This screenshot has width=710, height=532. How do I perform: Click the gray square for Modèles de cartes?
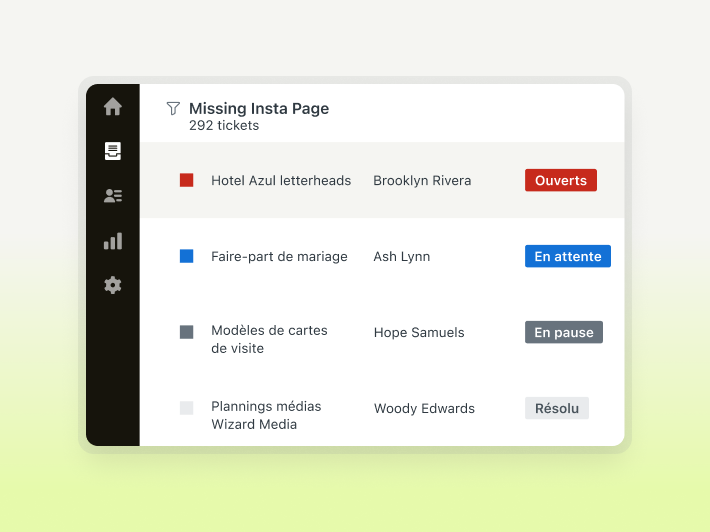tap(186, 332)
